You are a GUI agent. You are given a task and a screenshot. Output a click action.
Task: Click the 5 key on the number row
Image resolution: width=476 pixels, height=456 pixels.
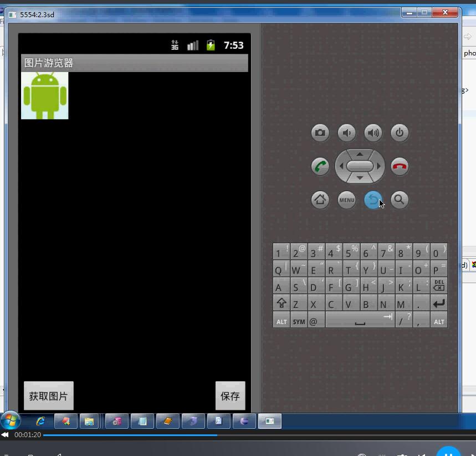click(351, 252)
